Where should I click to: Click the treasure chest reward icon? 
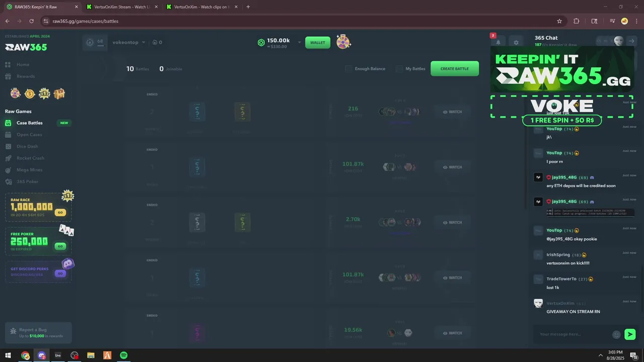(59, 94)
